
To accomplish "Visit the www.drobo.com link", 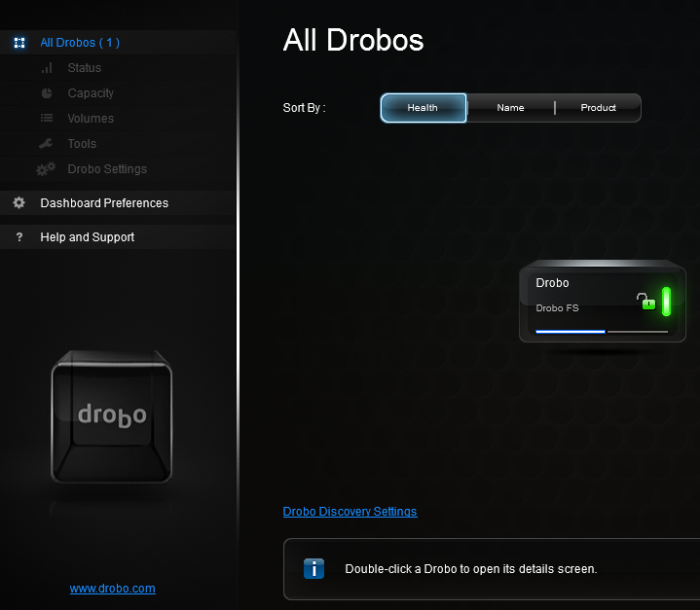I will point(113,589).
